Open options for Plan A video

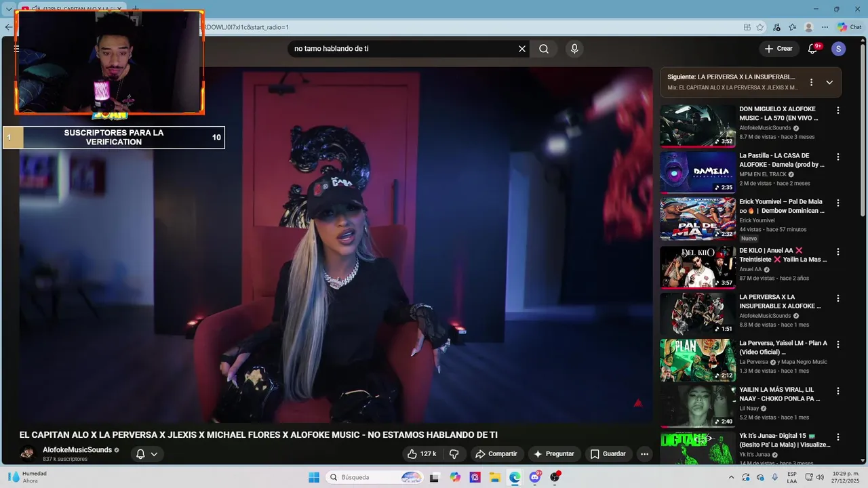tap(838, 344)
